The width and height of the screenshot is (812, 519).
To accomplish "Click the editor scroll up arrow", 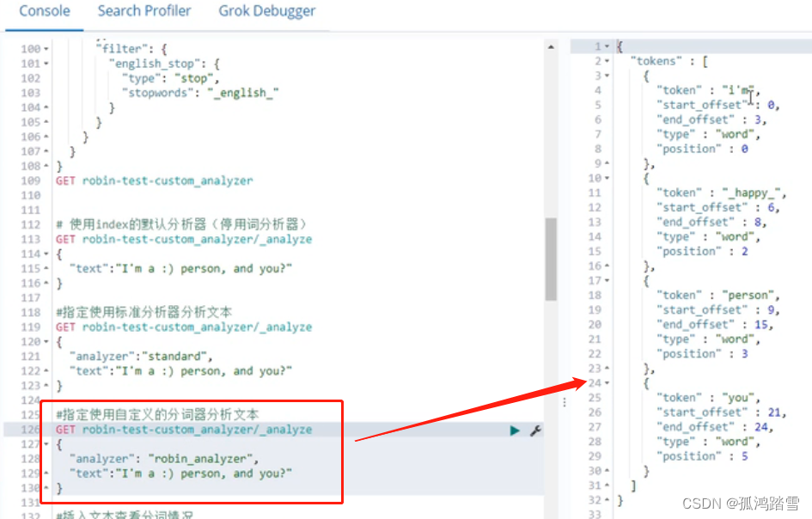I will 551,47.
